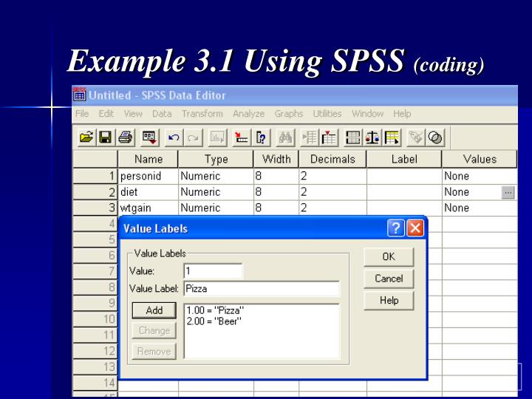Click the Go to Case icon

(x=242, y=137)
